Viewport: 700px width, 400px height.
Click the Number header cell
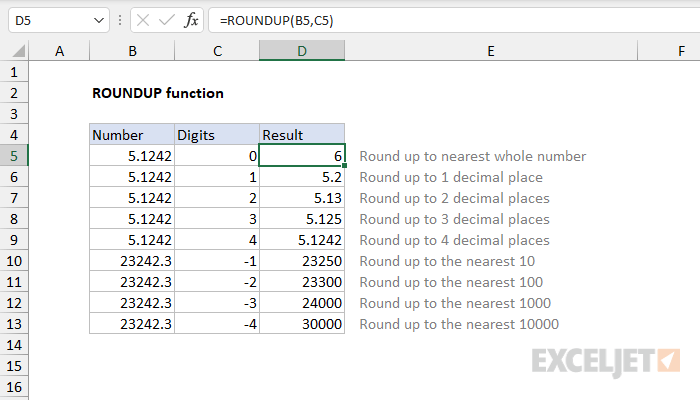(x=131, y=135)
